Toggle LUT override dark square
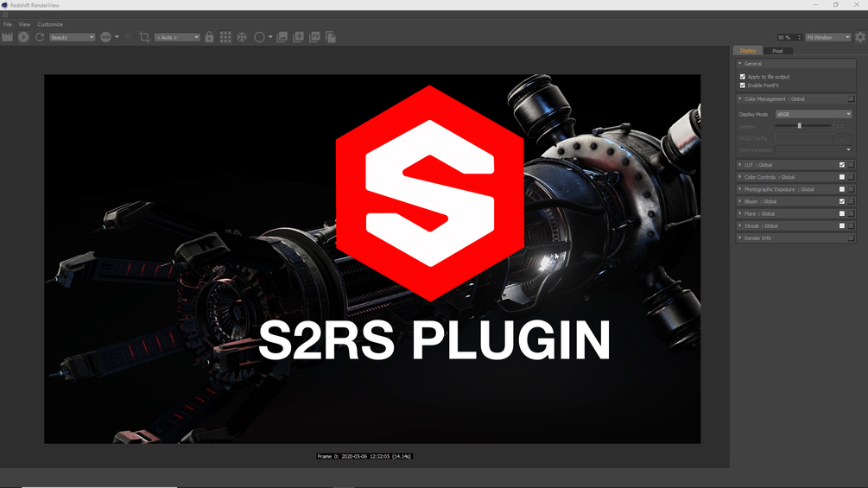This screenshot has height=488, width=868. click(852, 165)
